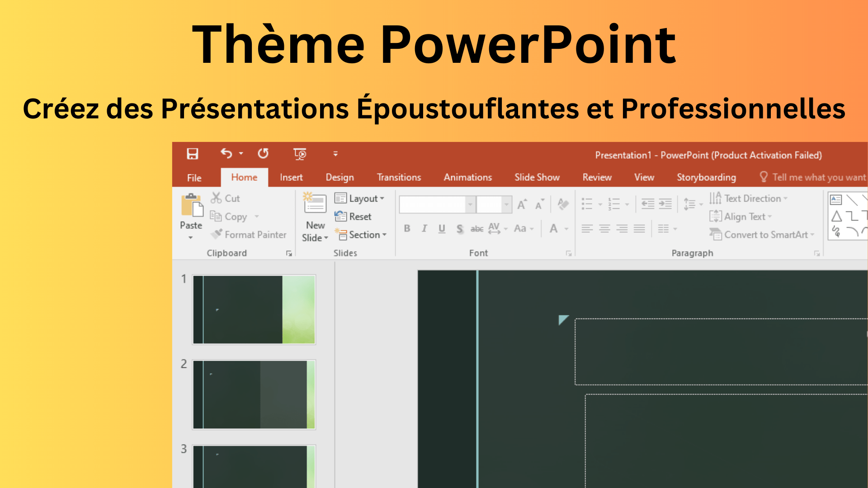868x488 pixels.
Task: Toggle Italic formatting button
Action: [x=424, y=229]
